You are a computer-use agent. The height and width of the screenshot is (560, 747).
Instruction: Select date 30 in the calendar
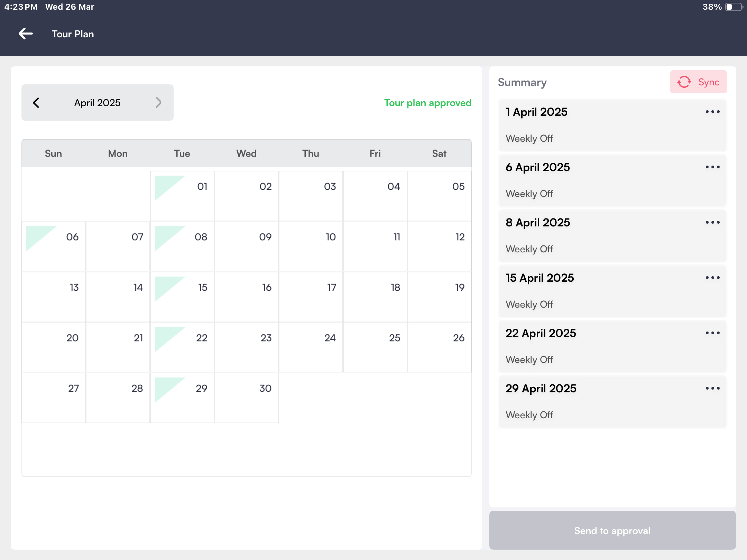coord(247,398)
